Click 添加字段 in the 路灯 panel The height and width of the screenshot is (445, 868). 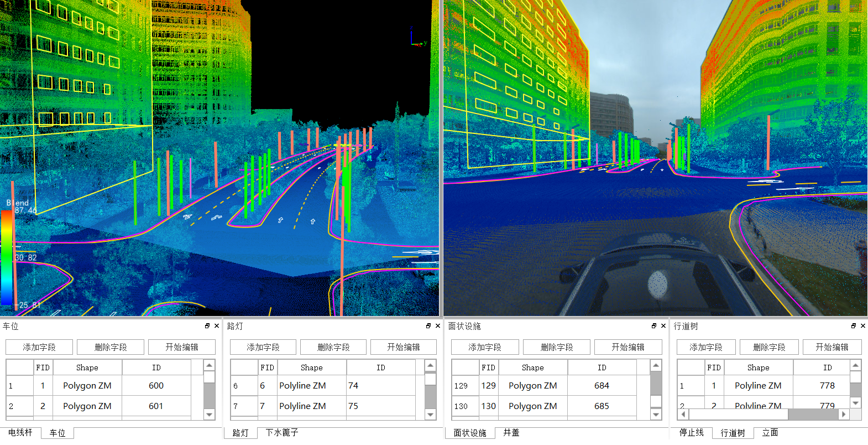click(x=263, y=347)
